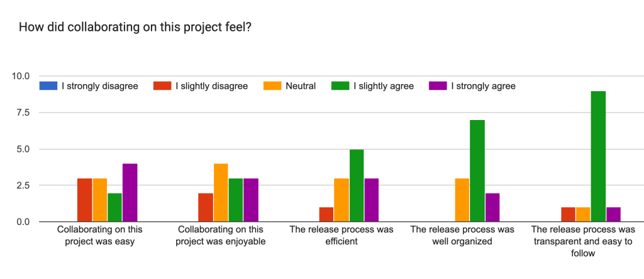Click green bar for 'well organized' category
The width and height of the screenshot is (644, 279).
pos(477,171)
